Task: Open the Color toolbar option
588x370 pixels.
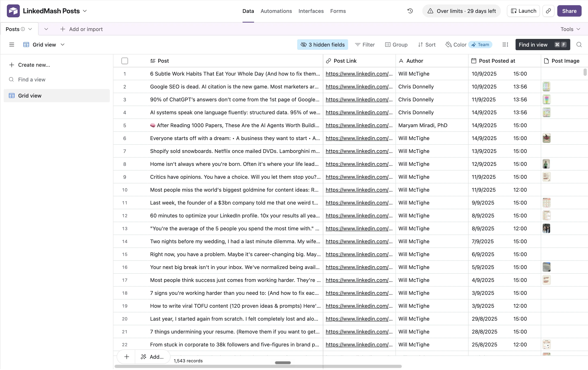Action: 456,45
